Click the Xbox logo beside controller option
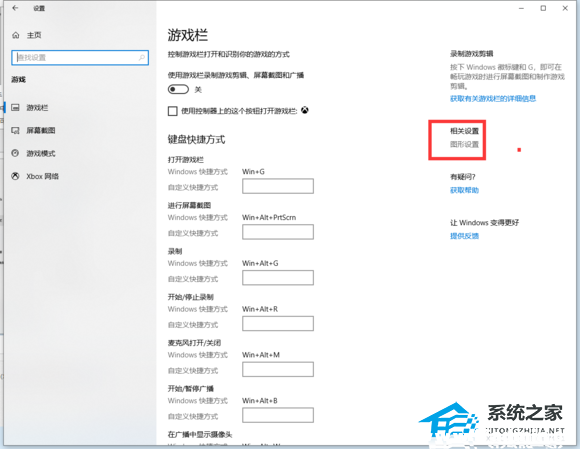 [x=304, y=110]
